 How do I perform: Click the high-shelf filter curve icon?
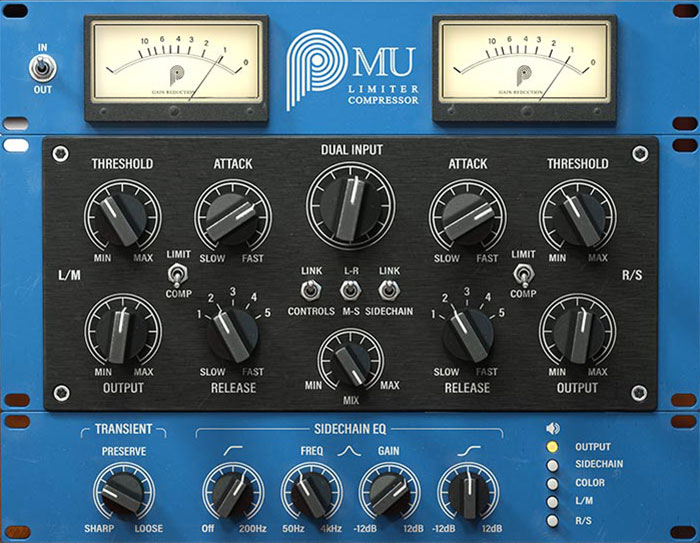tap(469, 451)
